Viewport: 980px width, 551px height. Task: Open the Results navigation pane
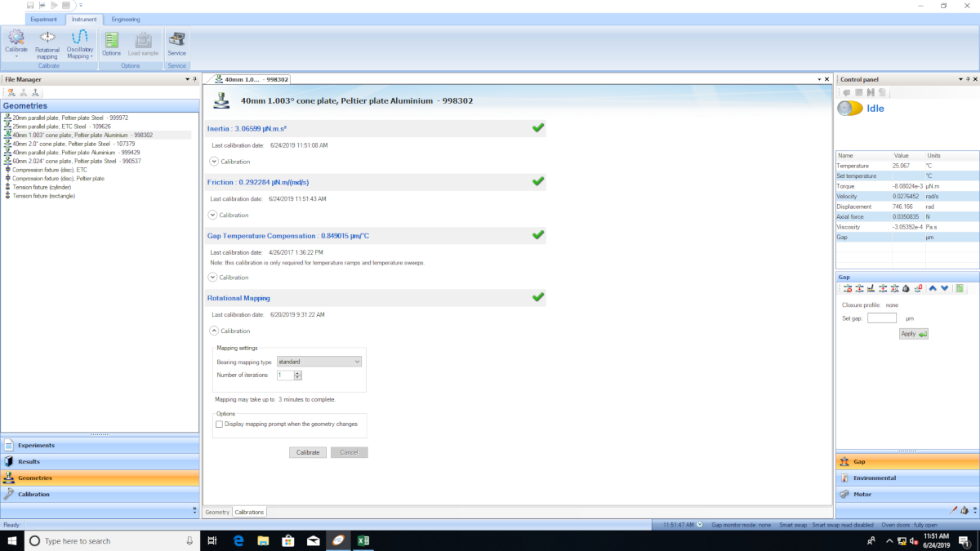coord(100,461)
